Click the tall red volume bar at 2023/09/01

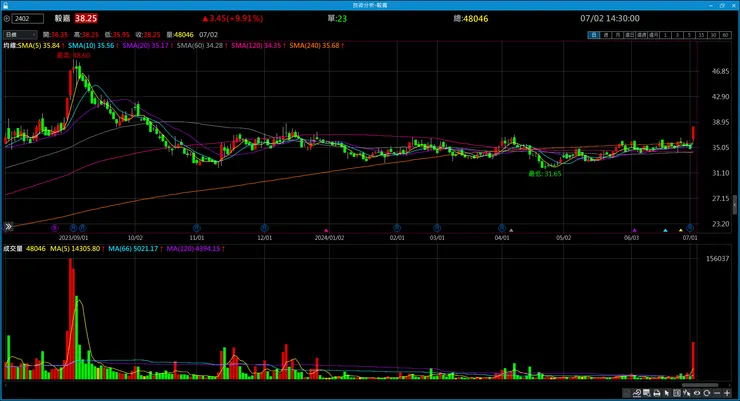(71, 319)
